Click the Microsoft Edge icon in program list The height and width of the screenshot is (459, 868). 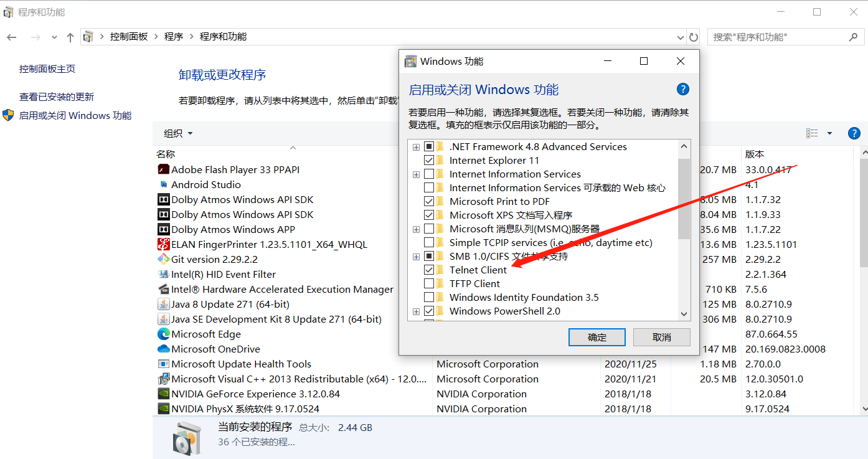163,334
